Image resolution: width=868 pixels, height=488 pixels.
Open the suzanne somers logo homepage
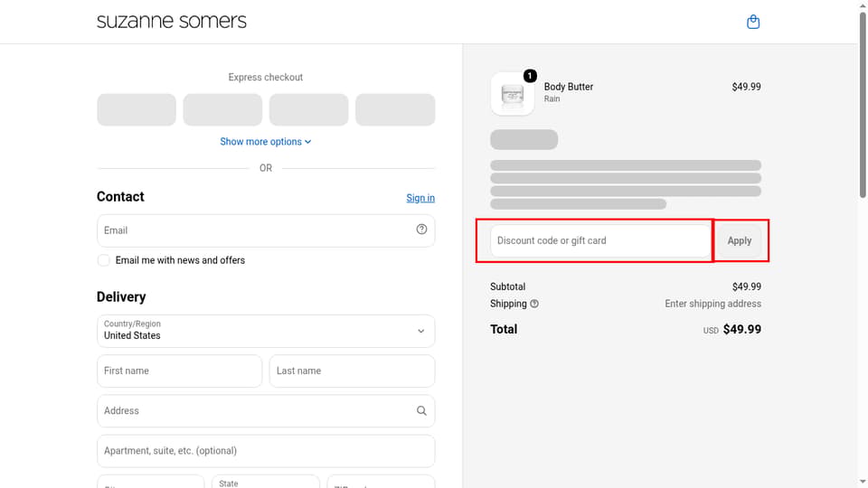(172, 22)
